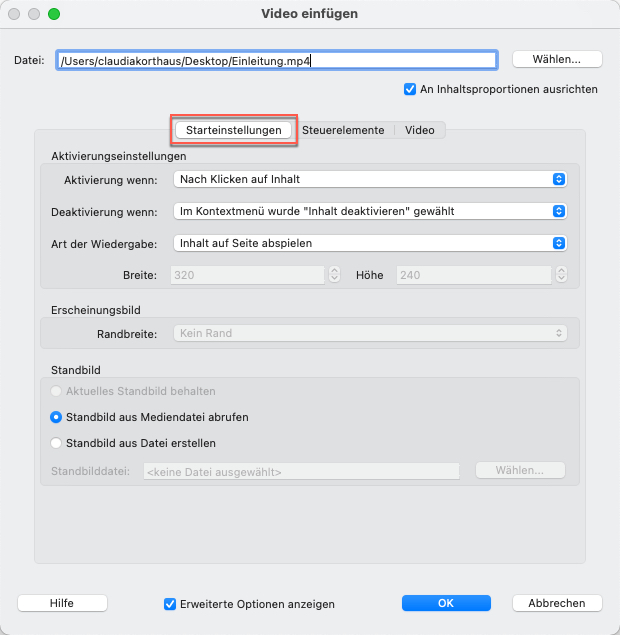This screenshot has height=635, width=620.
Task: Click the Breite stepper arrows
Action: click(x=335, y=274)
